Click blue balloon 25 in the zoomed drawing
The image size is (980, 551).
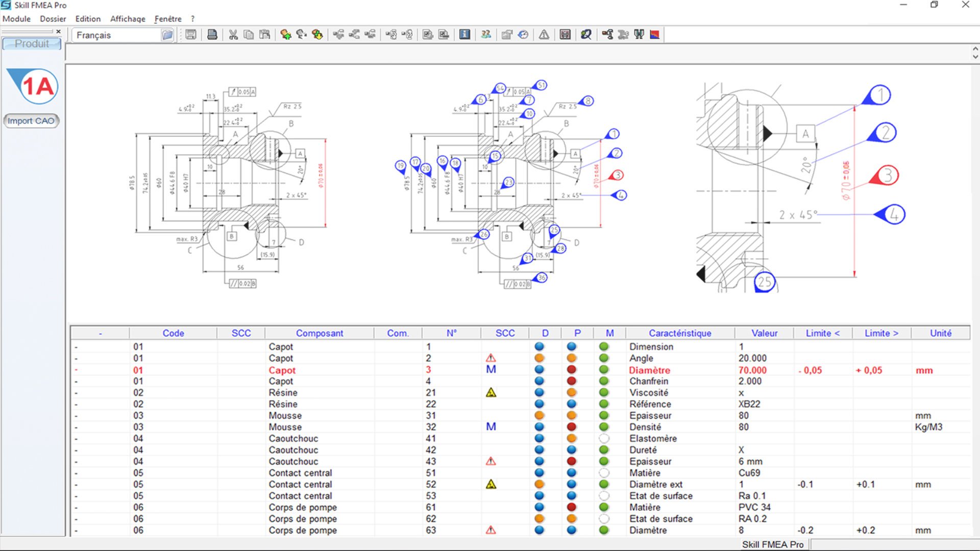765,282
